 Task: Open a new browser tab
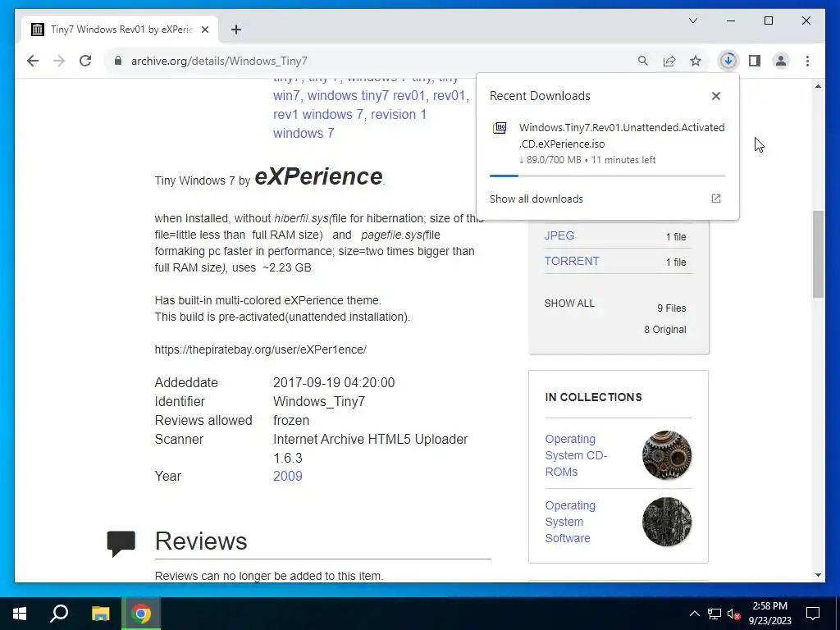pyautogui.click(x=236, y=30)
